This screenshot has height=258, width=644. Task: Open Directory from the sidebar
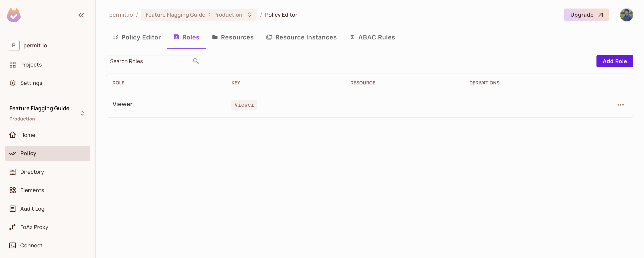pos(32,172)
